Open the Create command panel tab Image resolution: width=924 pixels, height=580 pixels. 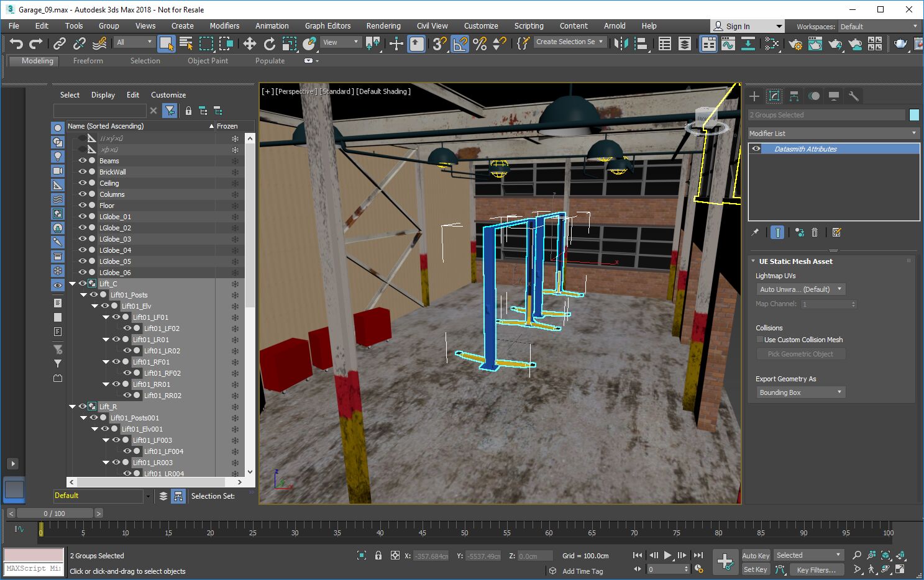(754, 96)
